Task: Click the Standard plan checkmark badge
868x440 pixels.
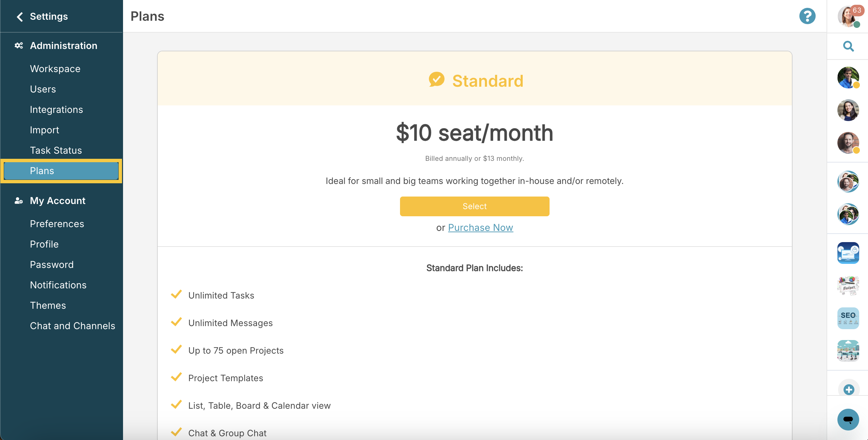Action: tap(436, 80)
